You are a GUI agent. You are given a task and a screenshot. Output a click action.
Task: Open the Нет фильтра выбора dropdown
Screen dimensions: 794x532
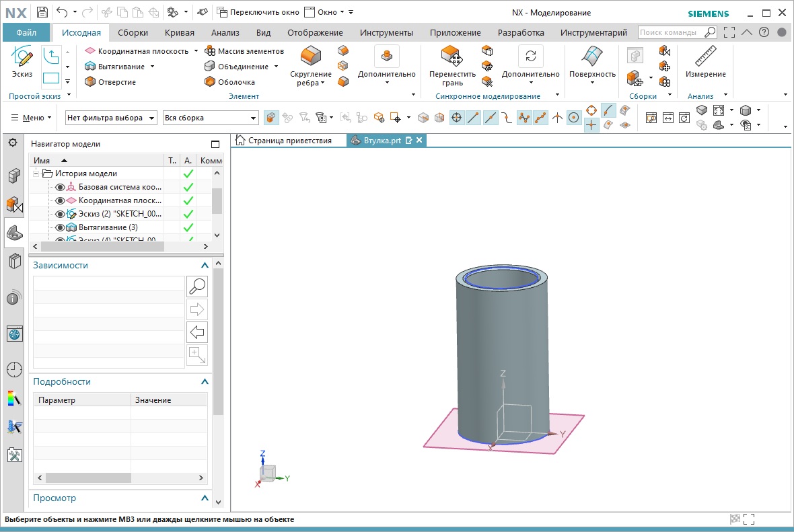pyautogui.click(x=111, y=118)
